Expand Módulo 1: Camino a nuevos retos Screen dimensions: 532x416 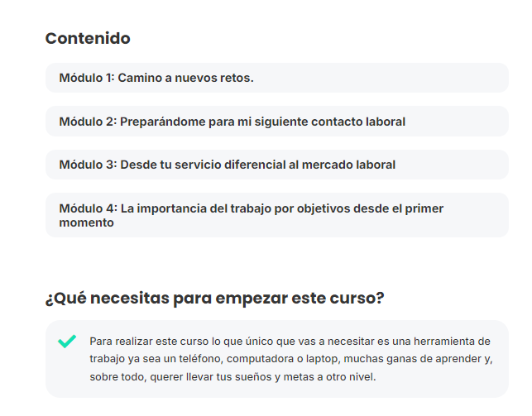tap(277, 78)
